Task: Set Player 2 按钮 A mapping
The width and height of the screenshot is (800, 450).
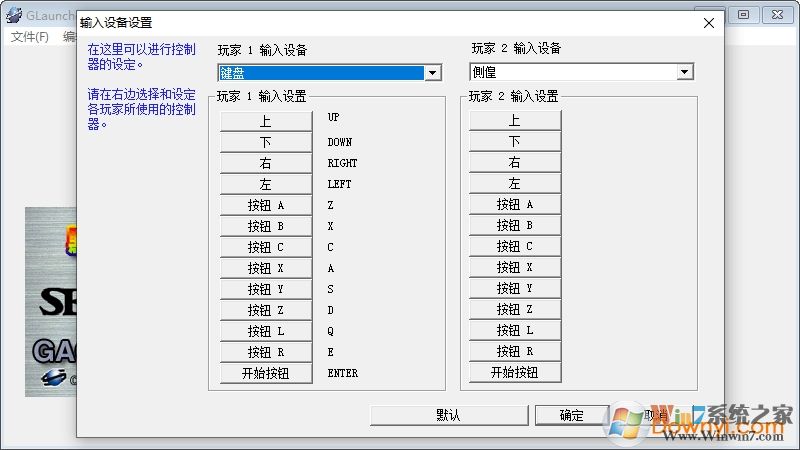Action: pos(515,204)
